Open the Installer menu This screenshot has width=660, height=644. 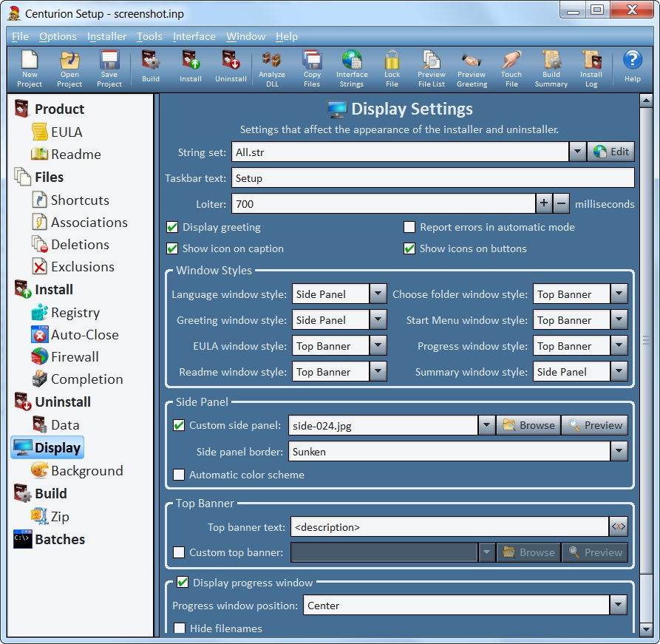tap(107, 37)
